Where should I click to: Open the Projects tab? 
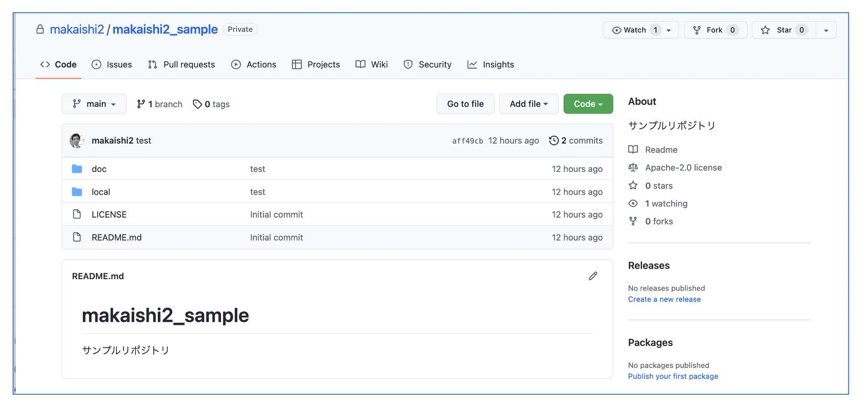[x=316, y=65]
